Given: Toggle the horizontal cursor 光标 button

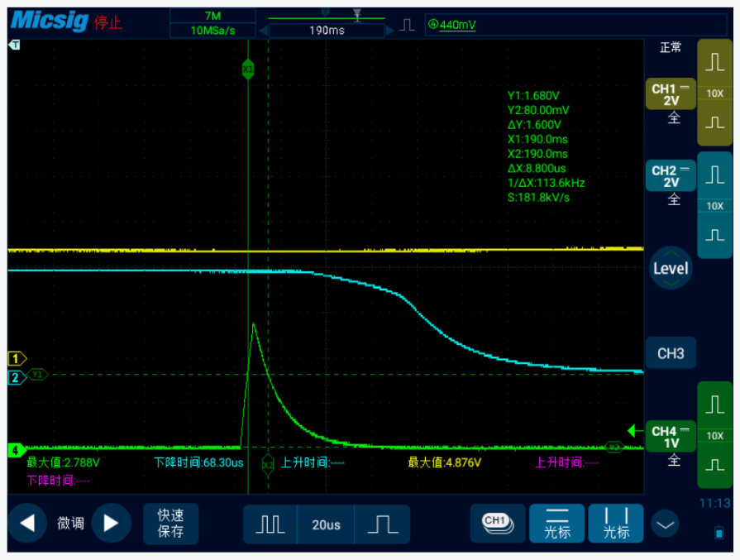Looking at the screenshot, I should point(557,524).
